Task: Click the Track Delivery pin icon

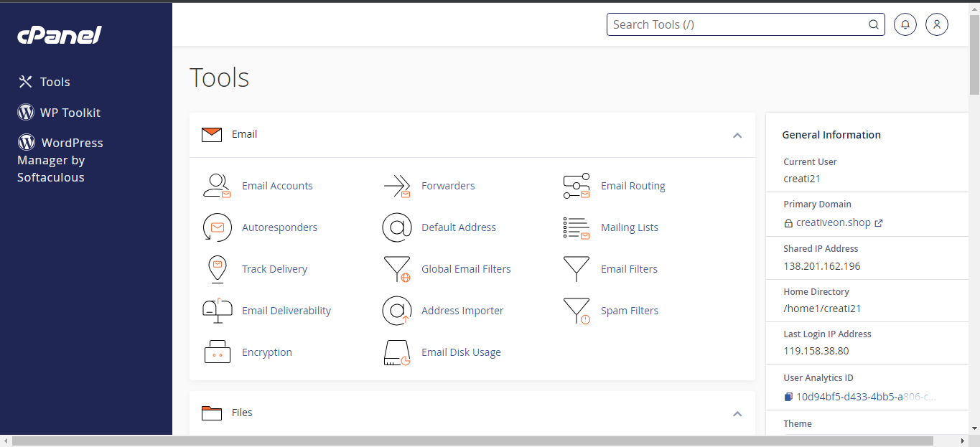Action: click(x=217, y=269)
